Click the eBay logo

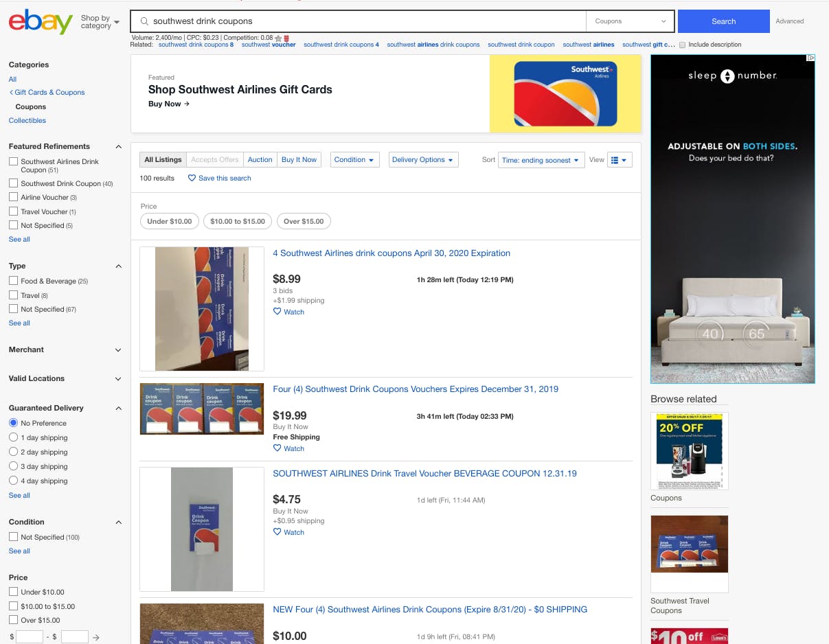click(41, 22)
